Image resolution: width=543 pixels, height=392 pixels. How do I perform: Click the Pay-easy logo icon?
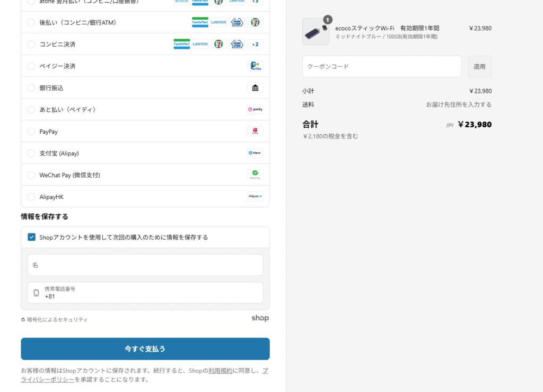point(255,66)
